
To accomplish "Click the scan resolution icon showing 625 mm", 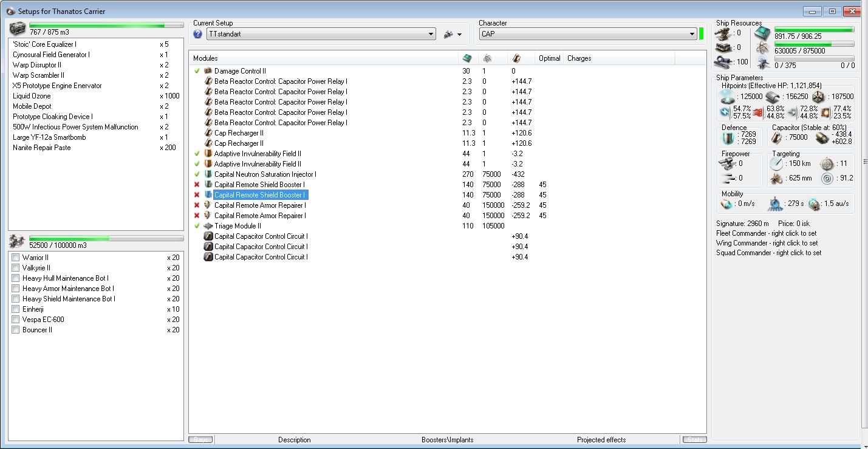I will pos(776,179).
